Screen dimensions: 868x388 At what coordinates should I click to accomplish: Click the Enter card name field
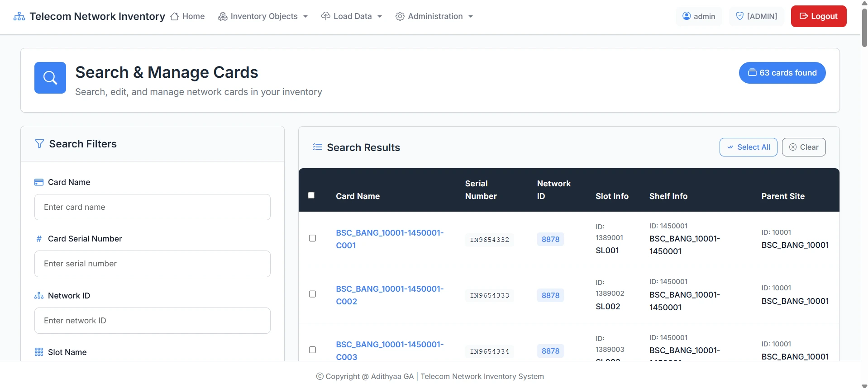tap(153, 207)
